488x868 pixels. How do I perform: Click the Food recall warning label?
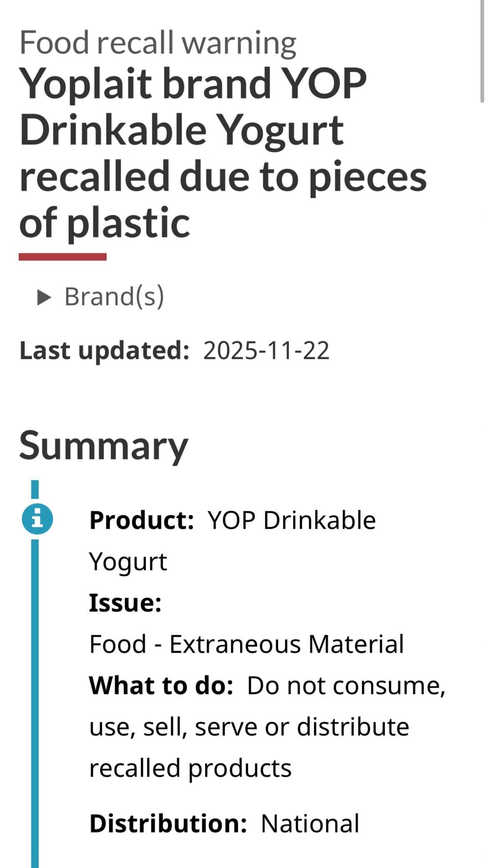(x=158, y=43)
